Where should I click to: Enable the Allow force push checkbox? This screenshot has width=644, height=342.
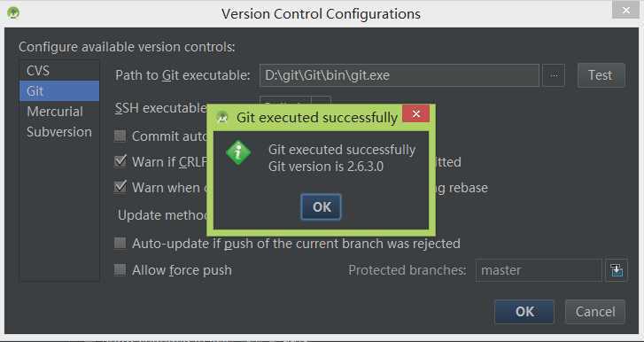(x=120, y=269)
